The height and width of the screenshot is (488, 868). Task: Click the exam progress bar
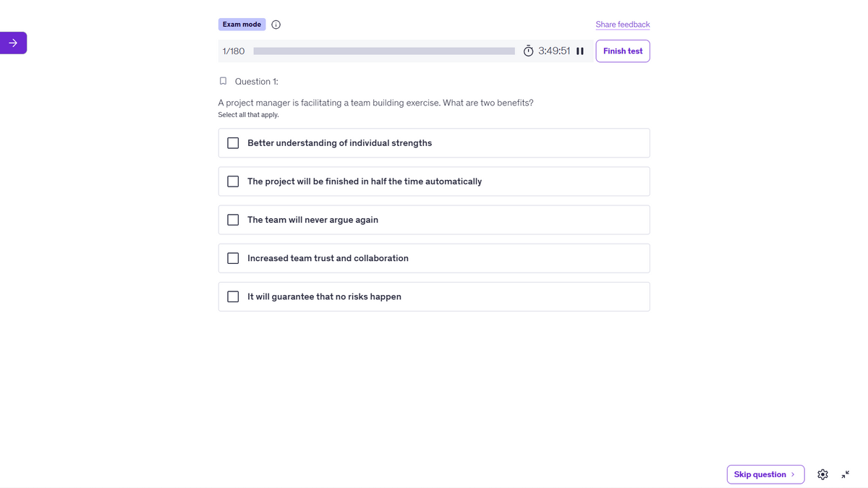point(384,51)
